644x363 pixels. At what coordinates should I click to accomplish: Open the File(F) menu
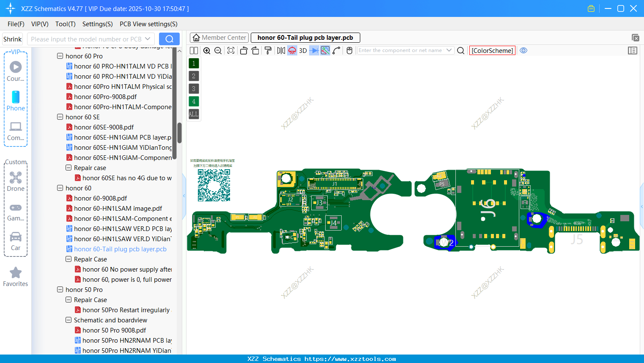pyautogui.click(x=16, y=24)
